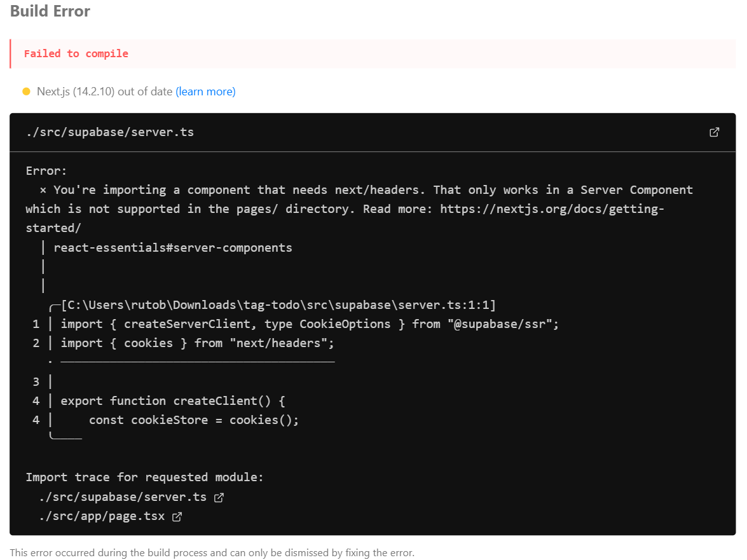Image resolution: width=747 pixels, height=560 pixels.
Task: Click ./src/supabase/server.ts in import trace
Action: click(x=123, y=497)
